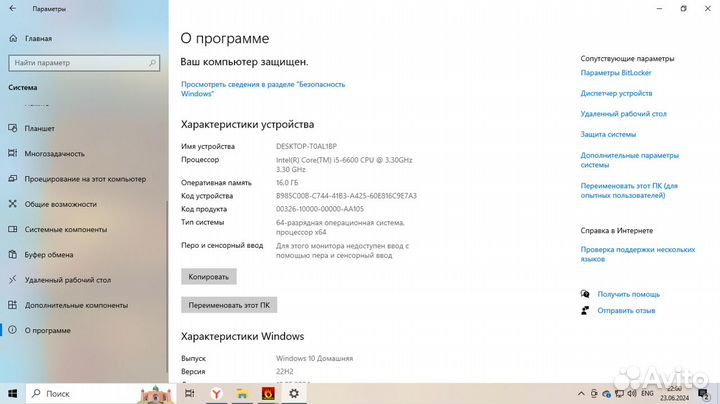720x404 pixels.
Task: Click the Отправить отзыв link text
Action: pyautogui.click(x=626, y=311)
